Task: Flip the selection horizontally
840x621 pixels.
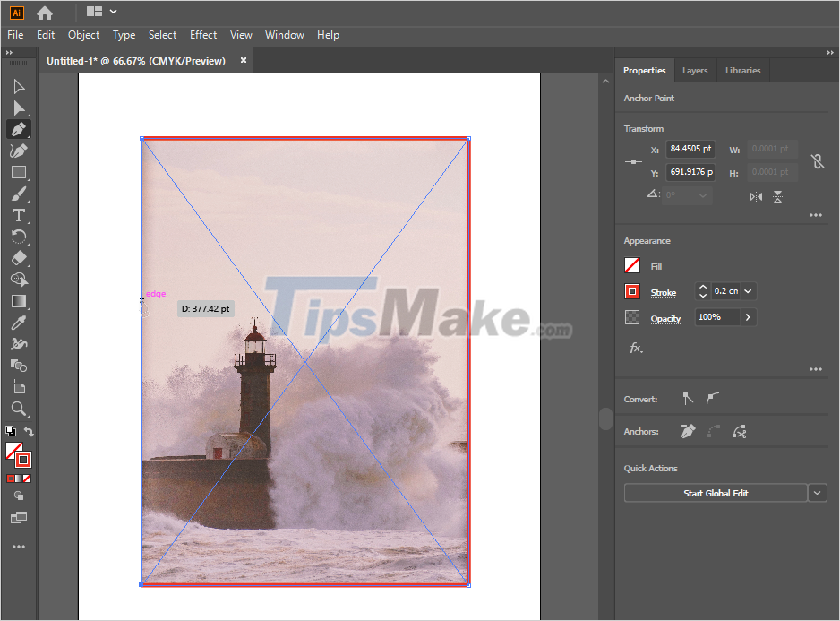Action: coord(755,195)
